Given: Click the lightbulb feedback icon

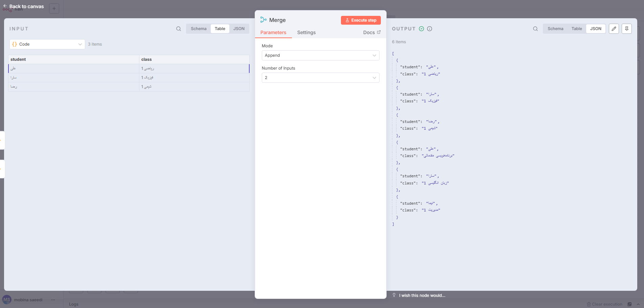Looking at the screenshot, I should click(x=394, y=295).
